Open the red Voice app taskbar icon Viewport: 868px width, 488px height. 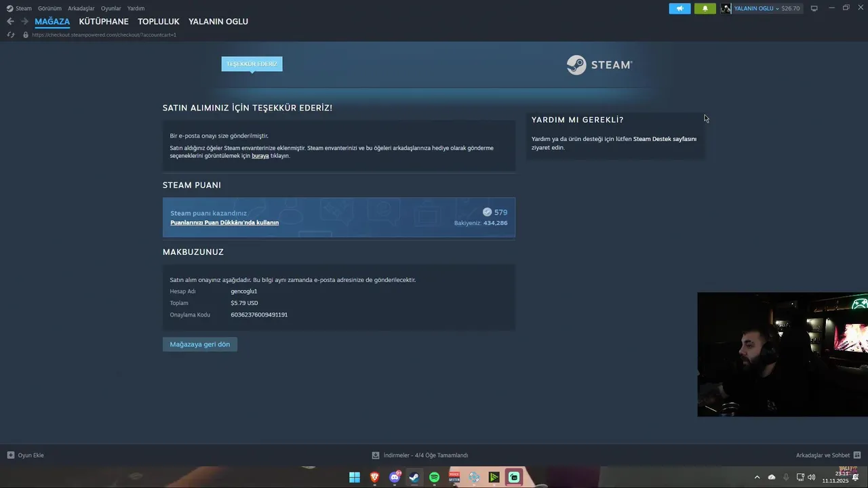(454, 477)
